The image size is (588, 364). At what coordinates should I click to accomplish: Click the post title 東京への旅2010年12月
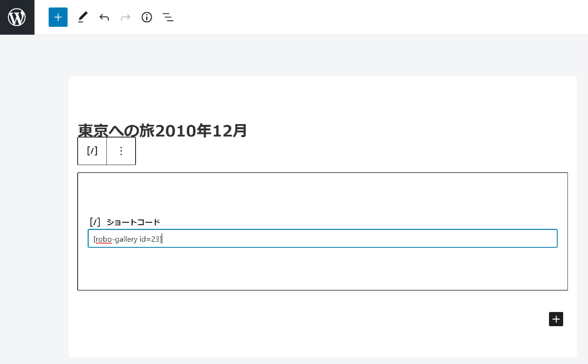pos(162,130)
